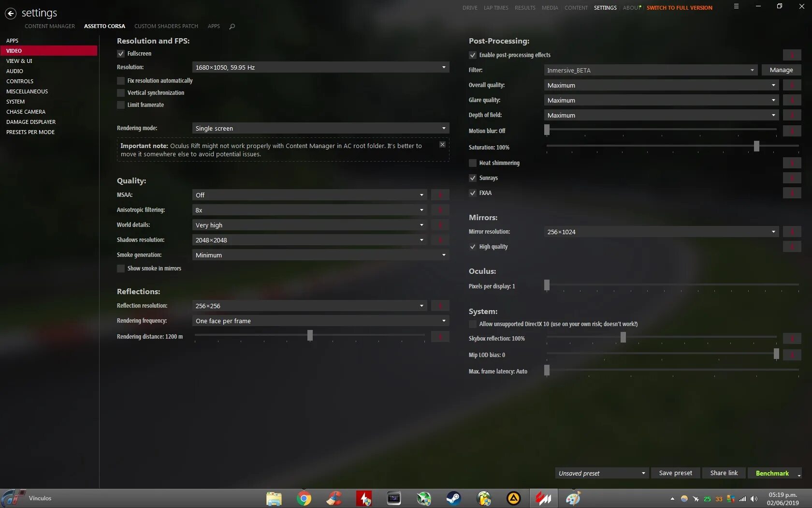Click the Share link button
Screen dimensions: 812x508
[x=724, y=473]
